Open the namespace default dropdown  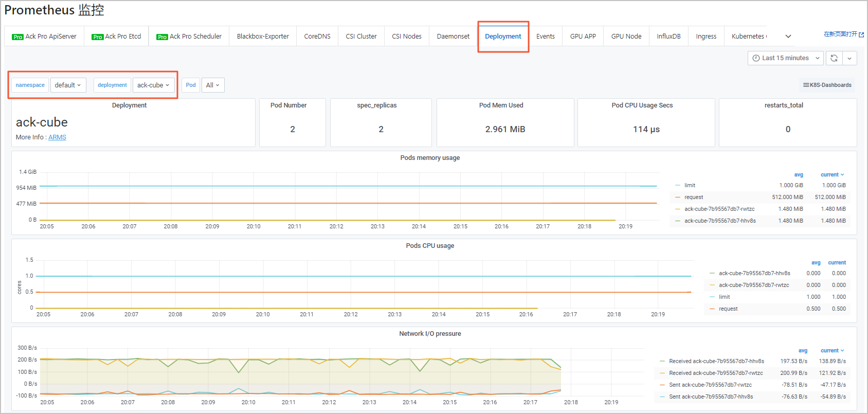[x=68, y=85]
